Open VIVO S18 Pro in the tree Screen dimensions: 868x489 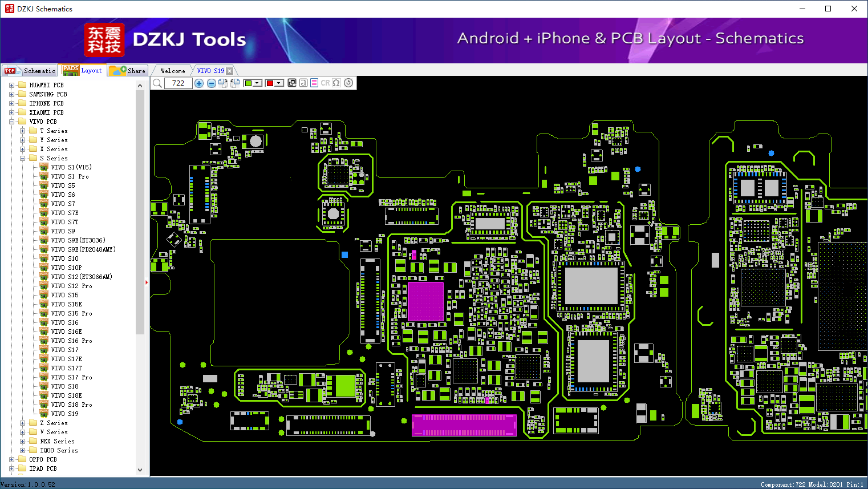pyautogui.click(x=72, y=405)
